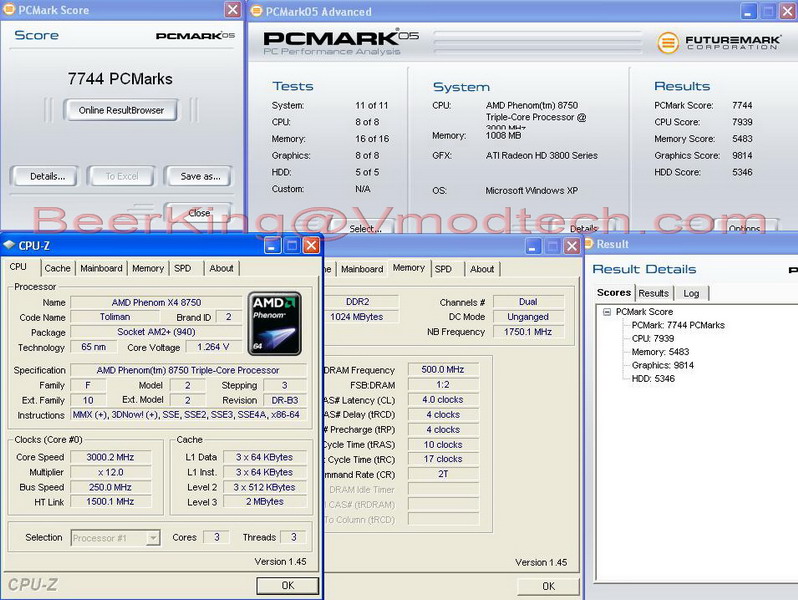Minimize the rear CPU-Z Memory window
Screen dimensions: 798x600
(532, 246)
